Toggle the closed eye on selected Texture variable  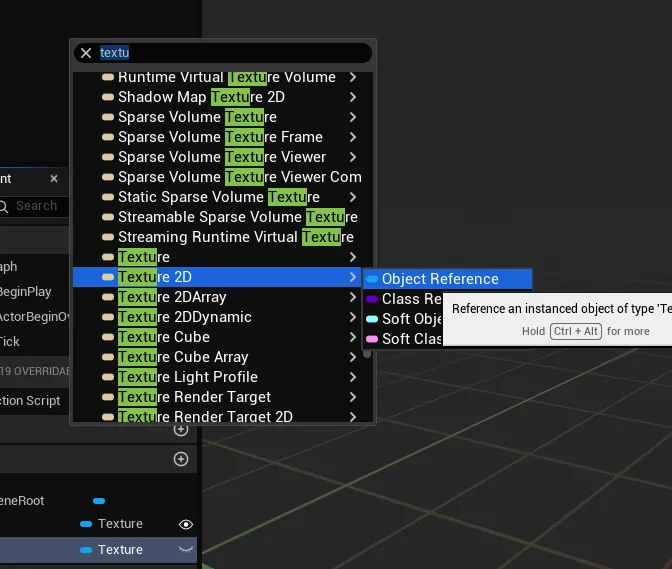185,550
